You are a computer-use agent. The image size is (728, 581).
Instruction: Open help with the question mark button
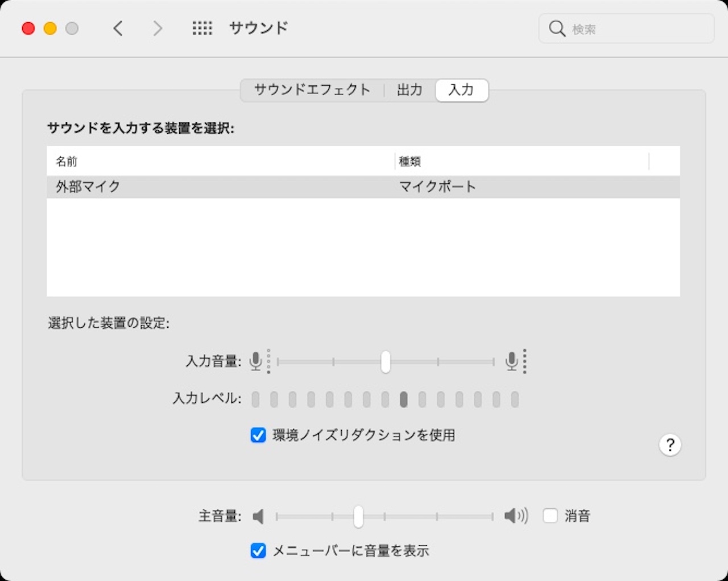(x=670, y=445)
